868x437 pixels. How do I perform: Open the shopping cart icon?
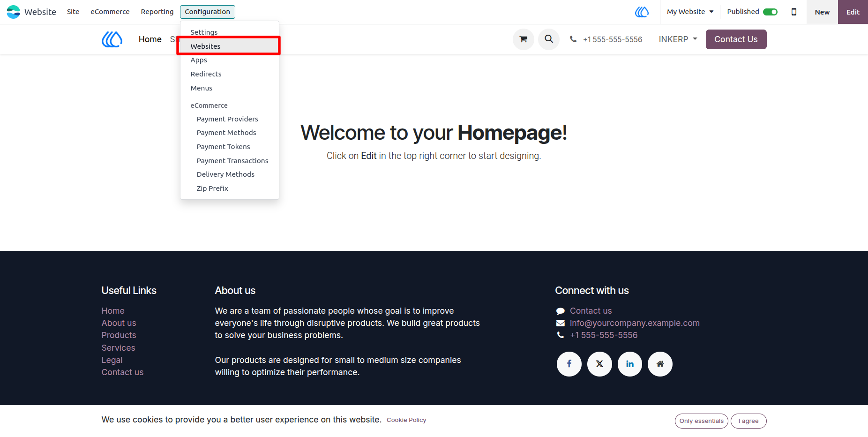pyautogui.click(x=524, y=39)
